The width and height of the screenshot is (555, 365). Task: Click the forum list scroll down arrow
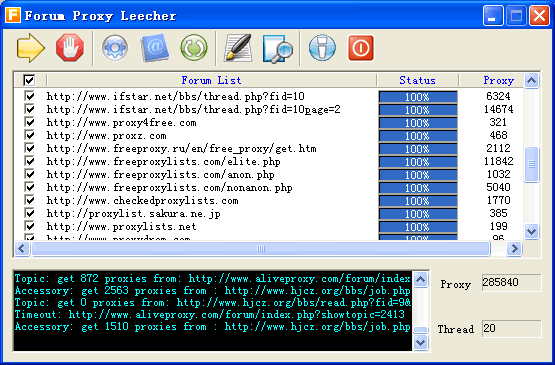(x=531, y=232)
